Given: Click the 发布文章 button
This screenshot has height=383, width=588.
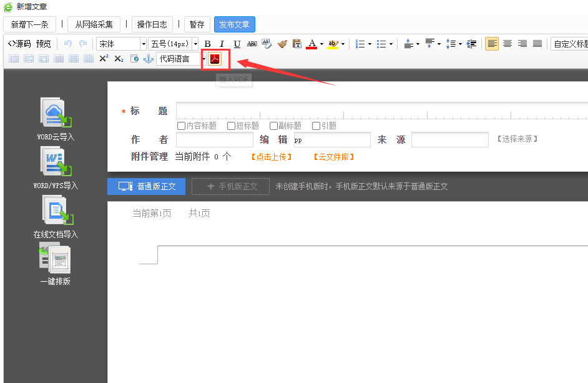Looking at the screenshot, I should (x=234, y=24).
